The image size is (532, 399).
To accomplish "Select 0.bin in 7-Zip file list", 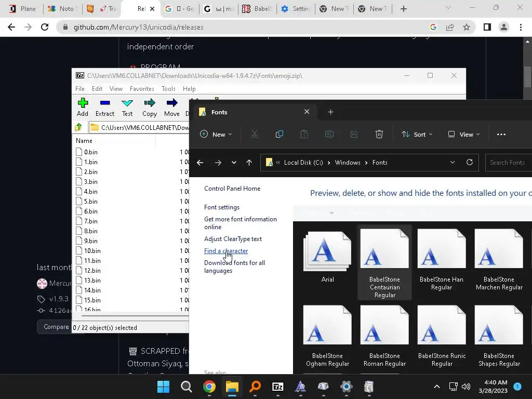I will (x=90, y=152).
